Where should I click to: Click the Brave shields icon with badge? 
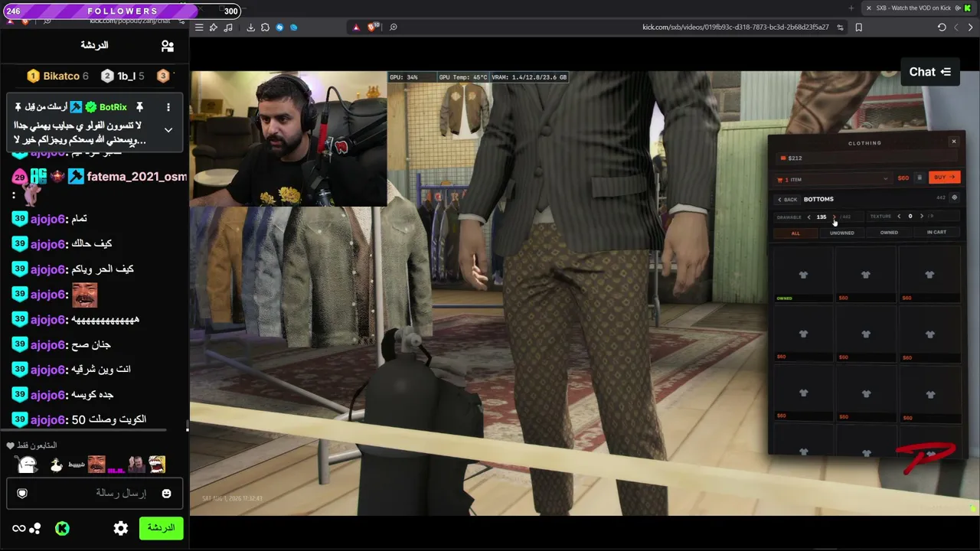[x=372, y=27]
